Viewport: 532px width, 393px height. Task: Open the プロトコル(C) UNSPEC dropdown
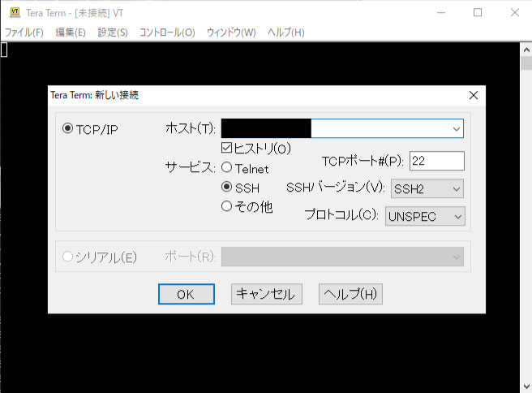coord(425,216)
